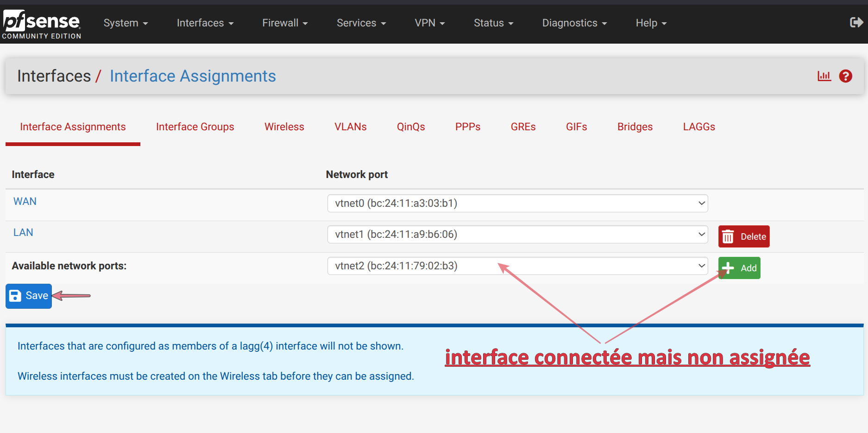The image size is (868, 433).
Task: Click the logout icon in navbar
Action: tap(856, 22)
